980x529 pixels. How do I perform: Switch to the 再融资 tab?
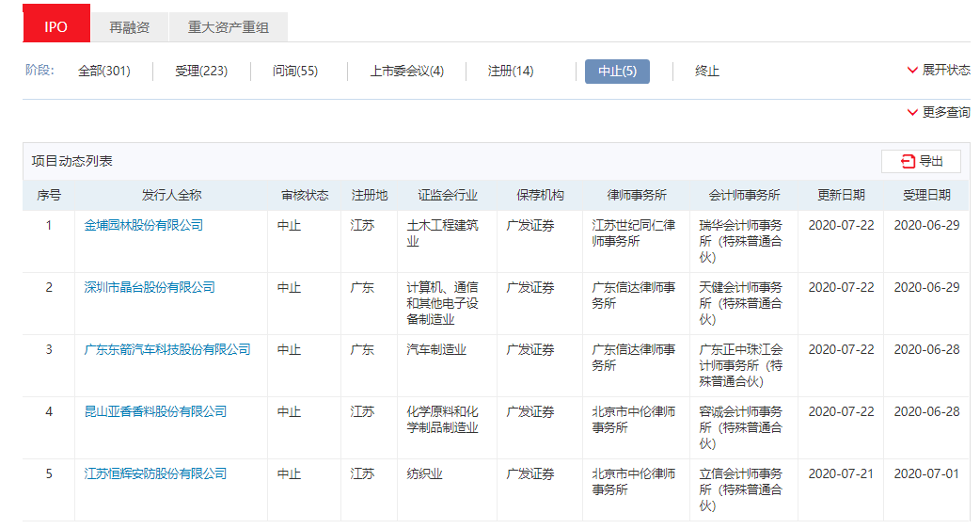click(130, 27)
